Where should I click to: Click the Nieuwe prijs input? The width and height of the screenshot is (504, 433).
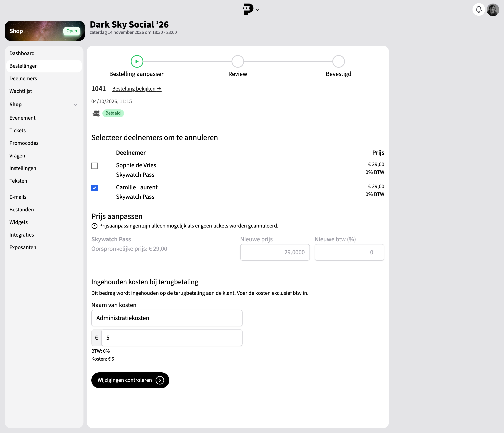(x=275, y=252)
